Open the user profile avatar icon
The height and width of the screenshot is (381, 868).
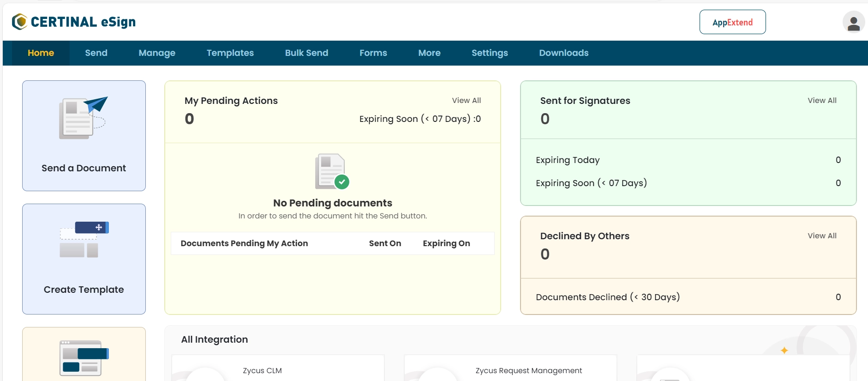coord(853,22)
